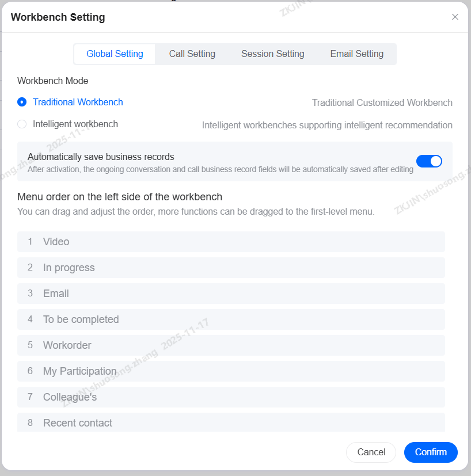The width and height of the screenshot is (471, 476).
Task: Switch to the Global Setting tab
Action: [x=115, y=54]
